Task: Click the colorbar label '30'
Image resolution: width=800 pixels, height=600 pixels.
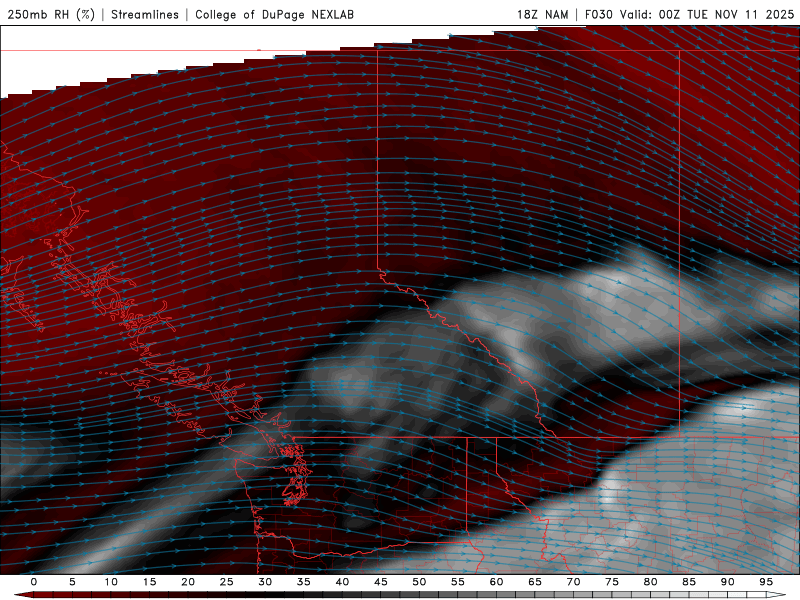Action: point(265,582)
